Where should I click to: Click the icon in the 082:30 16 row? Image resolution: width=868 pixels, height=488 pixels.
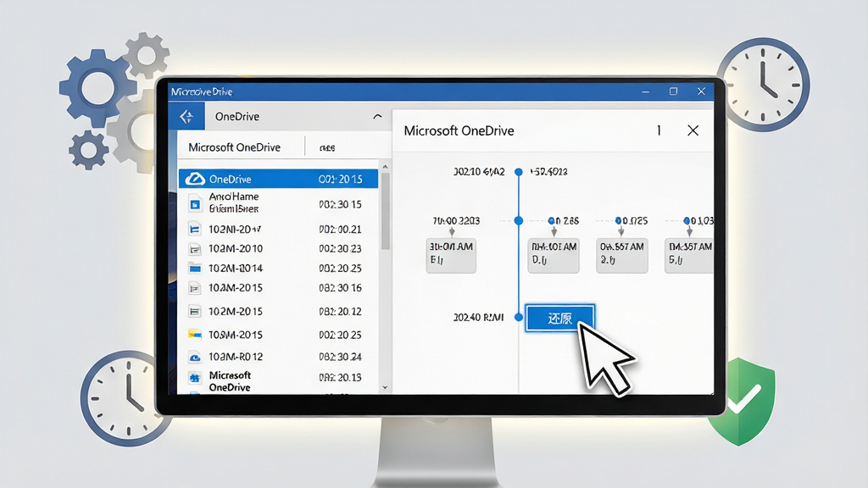click(x=195, y=288)
